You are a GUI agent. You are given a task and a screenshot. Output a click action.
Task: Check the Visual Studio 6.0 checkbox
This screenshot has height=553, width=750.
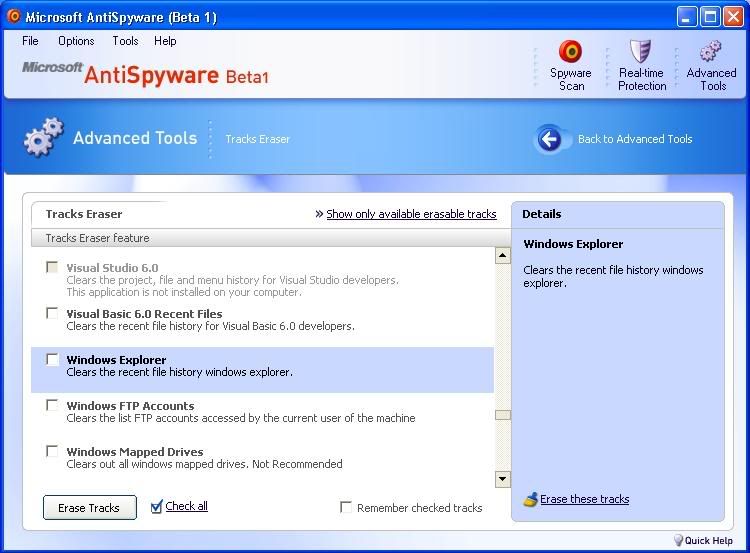tap(52, 267)
